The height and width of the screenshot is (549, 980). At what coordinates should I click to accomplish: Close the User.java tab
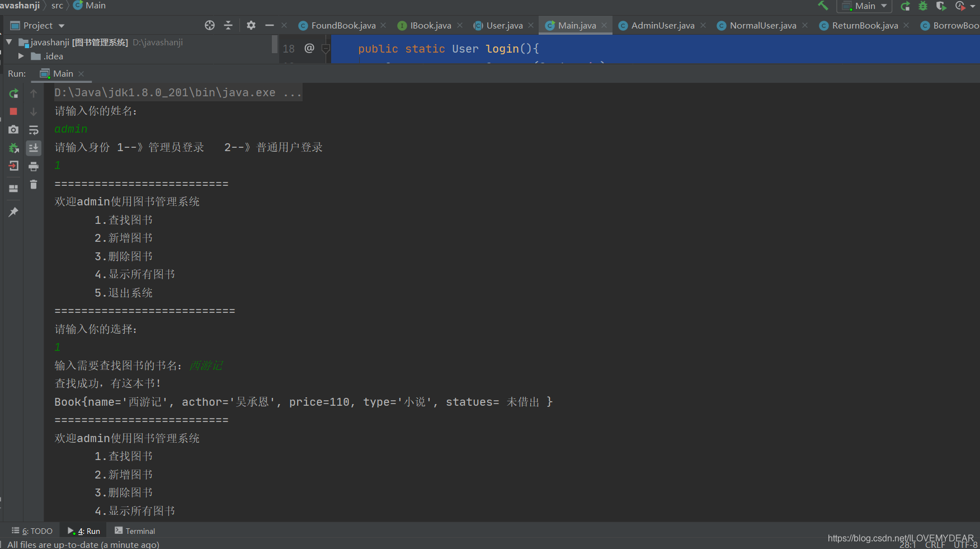(530, 25)
